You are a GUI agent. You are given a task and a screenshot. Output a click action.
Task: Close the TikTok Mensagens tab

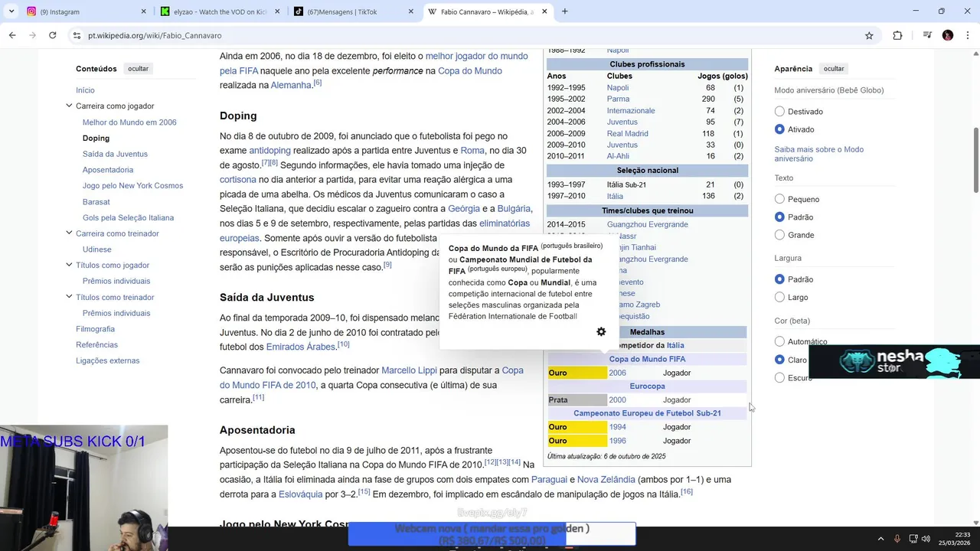(x=410, y=11)
